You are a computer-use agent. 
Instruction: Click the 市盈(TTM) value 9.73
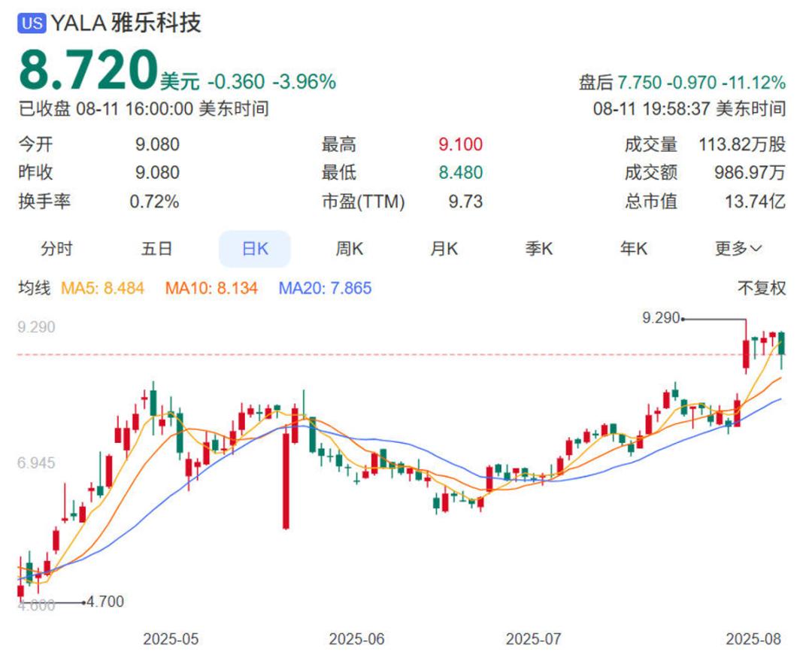click(x=465, y=201)
